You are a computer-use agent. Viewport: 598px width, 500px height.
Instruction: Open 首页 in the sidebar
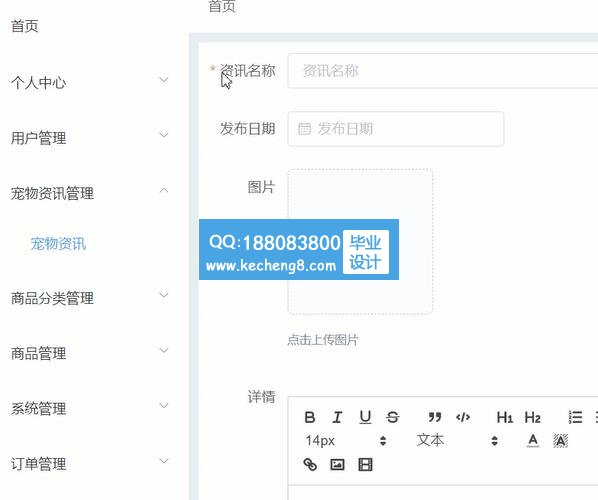coord(24,26)
